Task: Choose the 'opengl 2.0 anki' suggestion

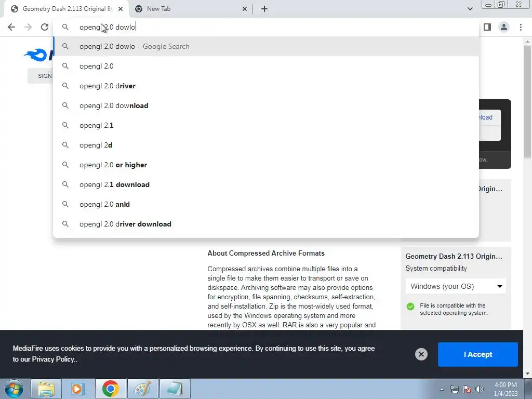Action: point(267,204)
